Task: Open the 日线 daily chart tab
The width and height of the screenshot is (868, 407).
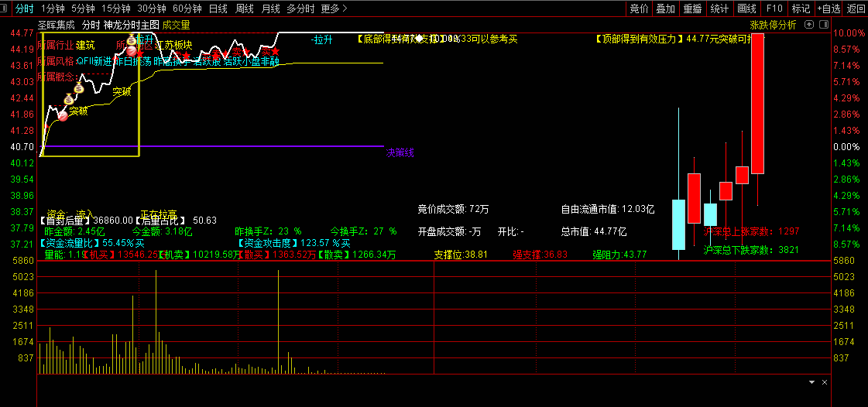Action: 218,9
